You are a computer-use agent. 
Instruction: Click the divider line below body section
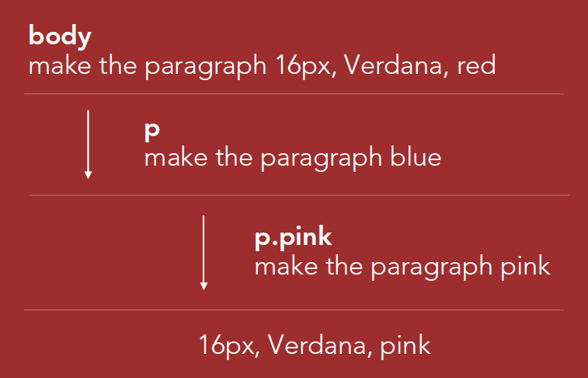click(294, 94)
